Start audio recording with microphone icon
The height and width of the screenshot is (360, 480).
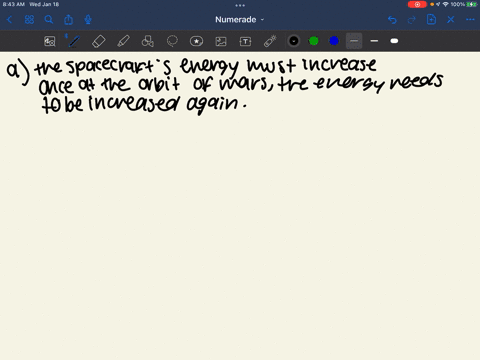coord(88,20)
